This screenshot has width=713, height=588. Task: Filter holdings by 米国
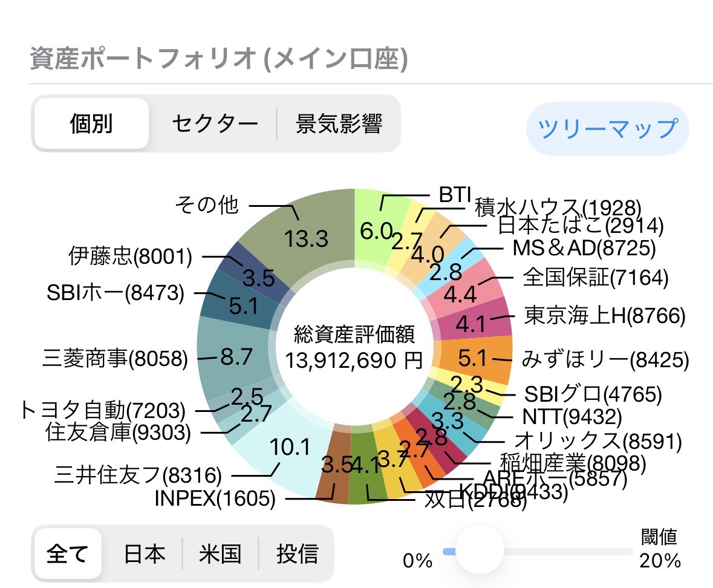point(220,554)
